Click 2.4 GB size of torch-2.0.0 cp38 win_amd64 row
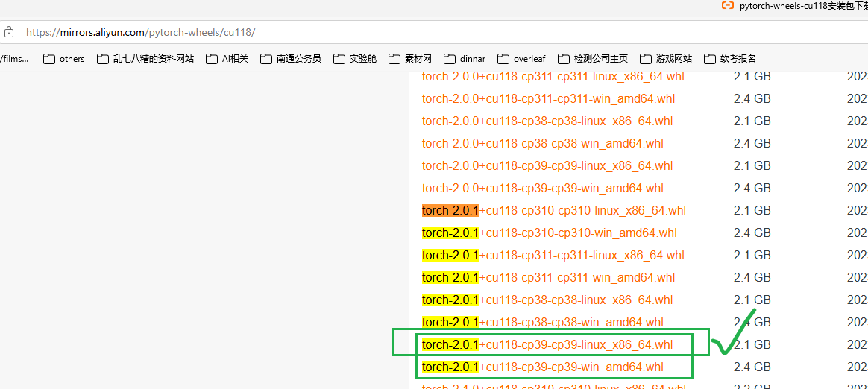This screenshot has height=389, width=868. (752, 143)
